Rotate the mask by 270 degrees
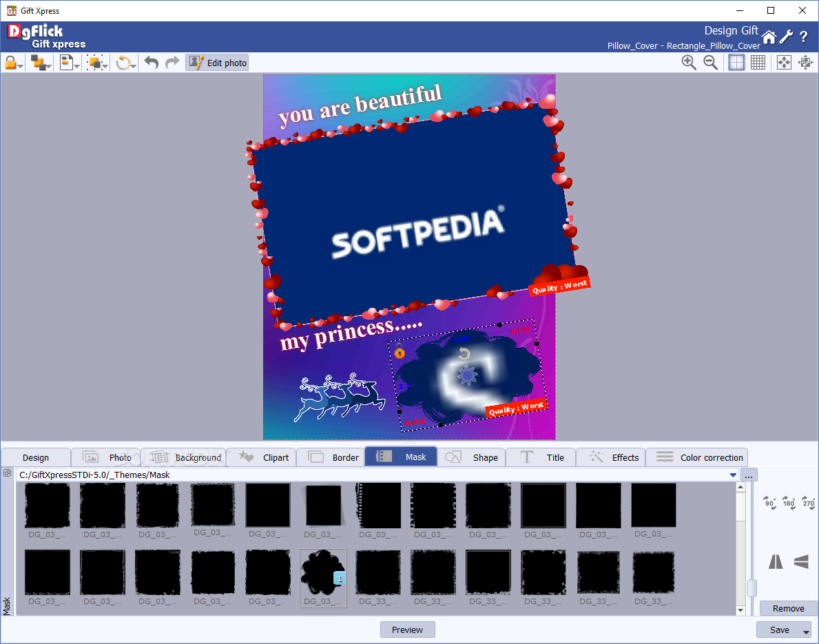Viewport: 819px width, 644px height. click(808, 502)
